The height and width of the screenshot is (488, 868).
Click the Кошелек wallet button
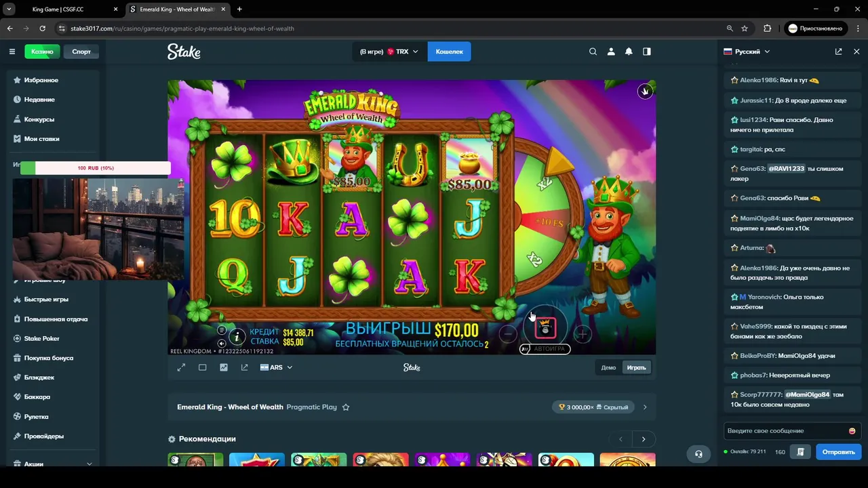449,52
